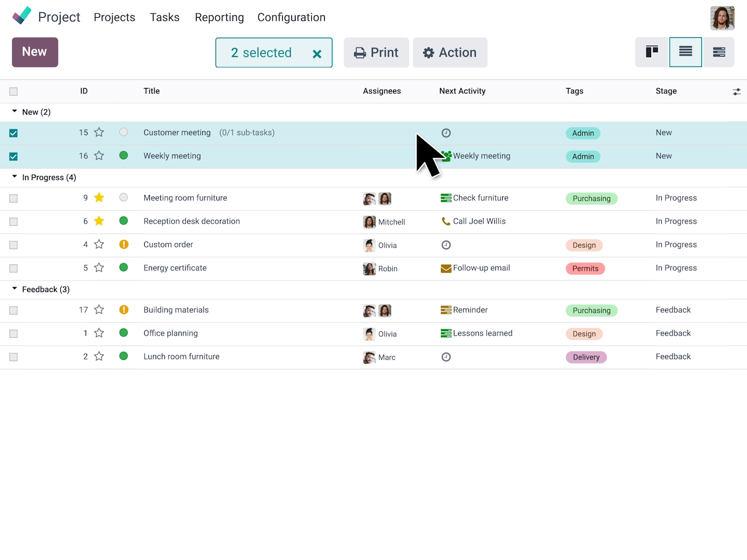The width and height of the screenshot is (747, 560).
Task: Open the Configuration menu
Action: [292, 18]
